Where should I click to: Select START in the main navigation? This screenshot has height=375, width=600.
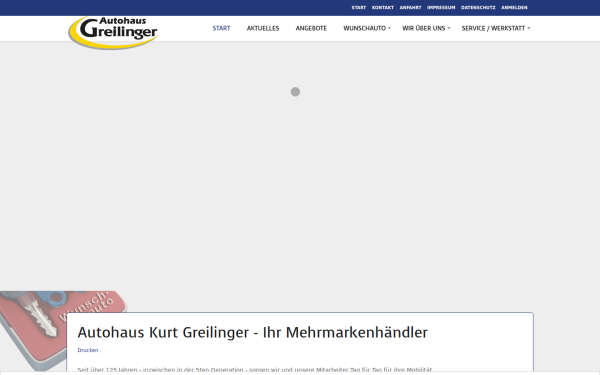click(x=221, y=28)
